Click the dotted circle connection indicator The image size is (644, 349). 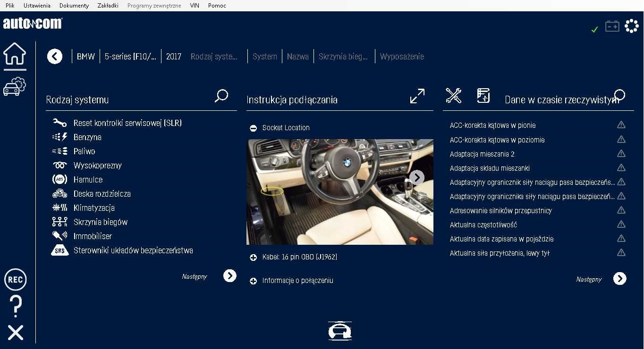coord(632,26)
